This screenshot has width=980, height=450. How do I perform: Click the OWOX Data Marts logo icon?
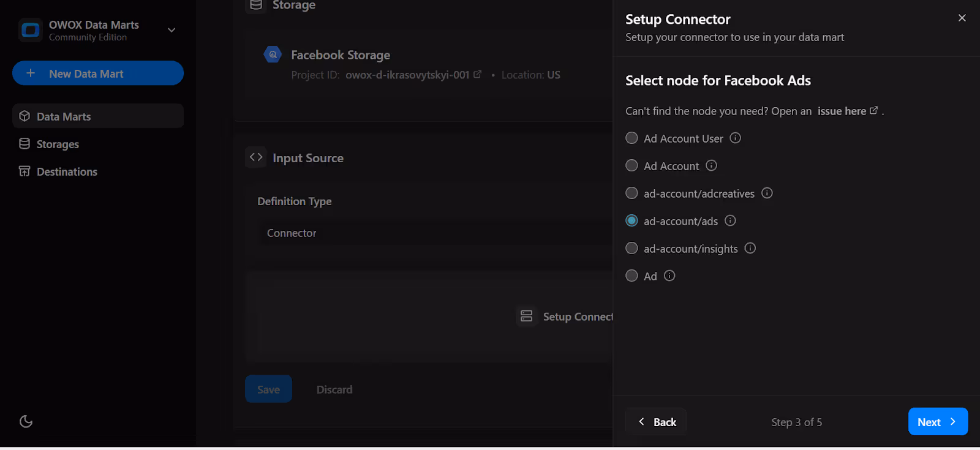pyautogui.click(x=30, y=30)
